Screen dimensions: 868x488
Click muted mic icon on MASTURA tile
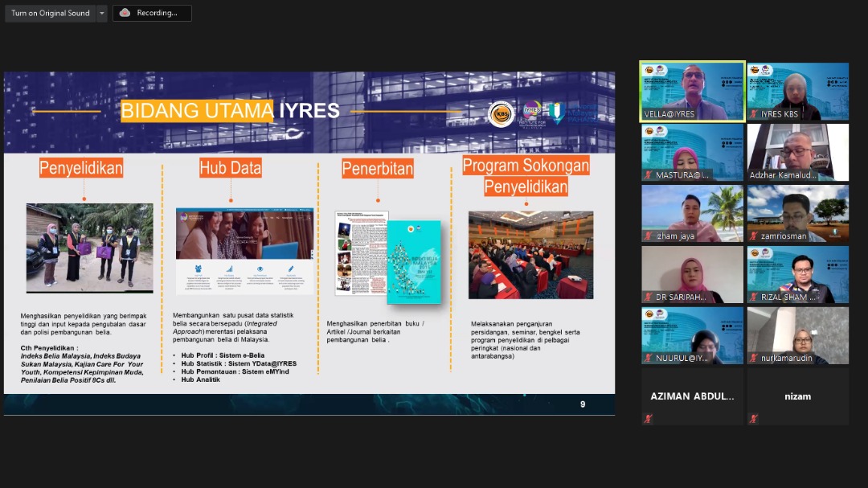pos(649,175)
